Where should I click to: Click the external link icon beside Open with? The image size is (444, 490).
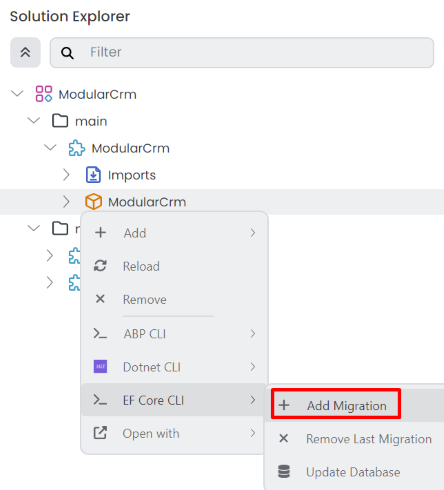(x=100, y=433)
